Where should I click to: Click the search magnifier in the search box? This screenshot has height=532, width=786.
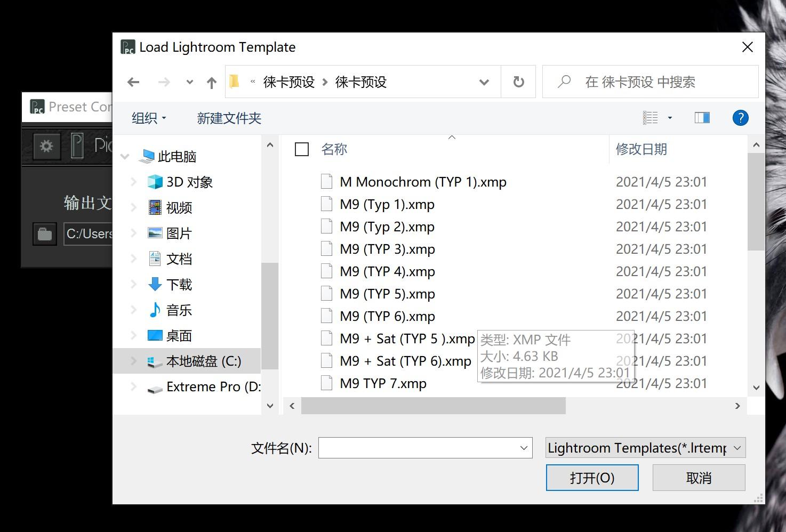(564, 82)
